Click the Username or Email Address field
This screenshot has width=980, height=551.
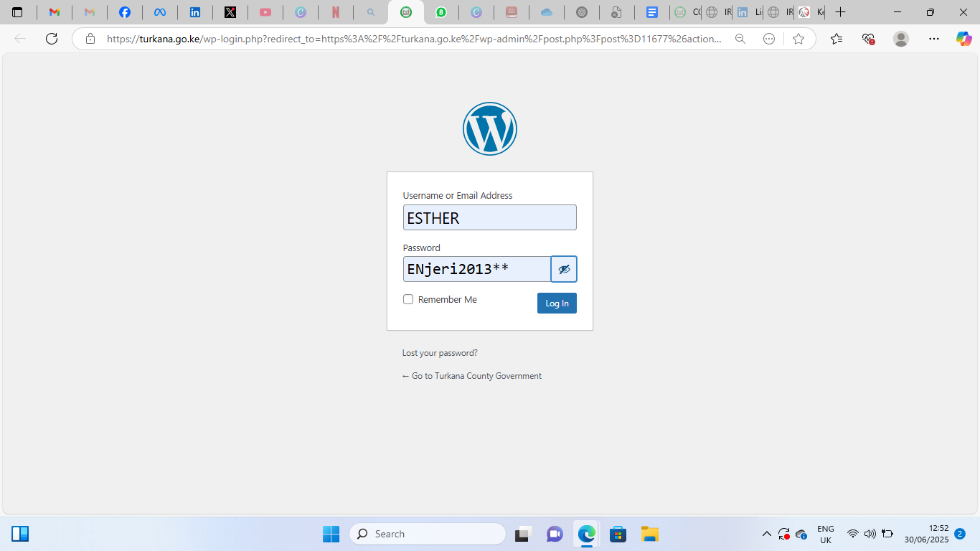point(489,217)
